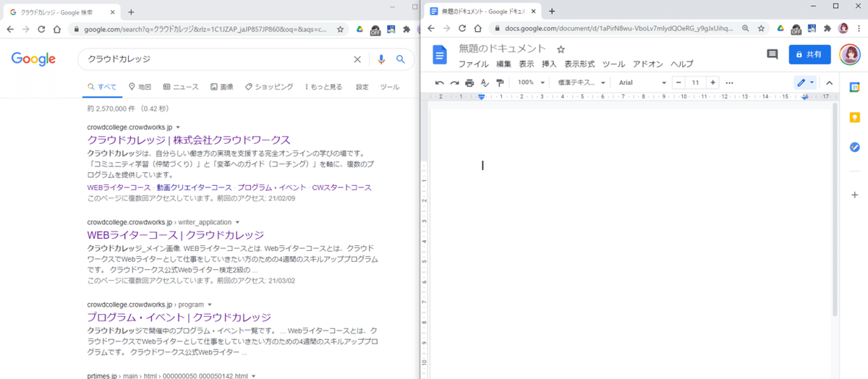Open WEBライターコース | クラウドカレッジ result
Image resolution: width=868 pixels, height=379 pixels.
[175, 235]
